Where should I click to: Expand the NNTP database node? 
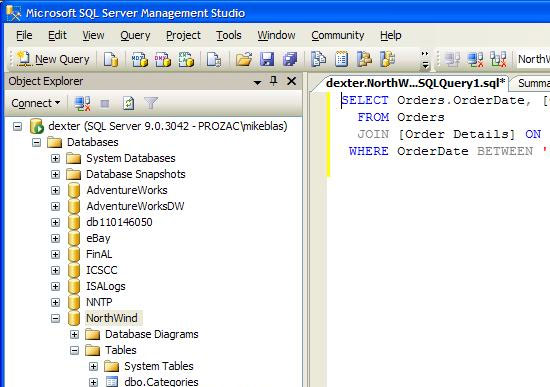(55, 302)
